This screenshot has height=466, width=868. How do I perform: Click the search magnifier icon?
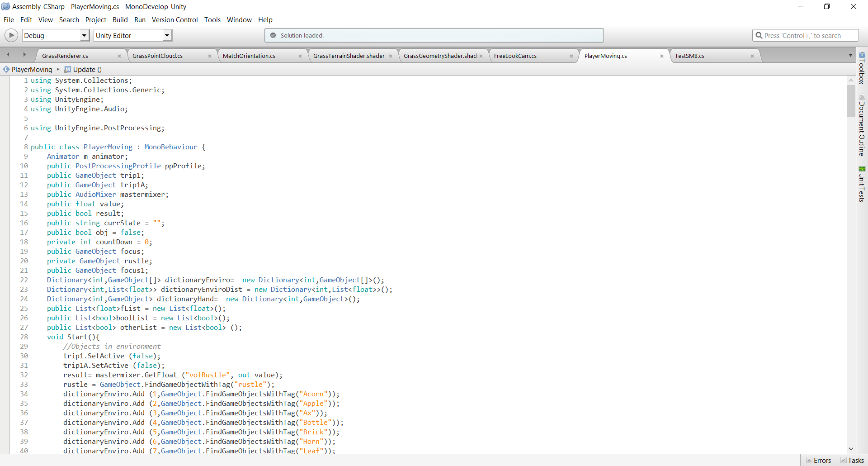coord(759,35)
